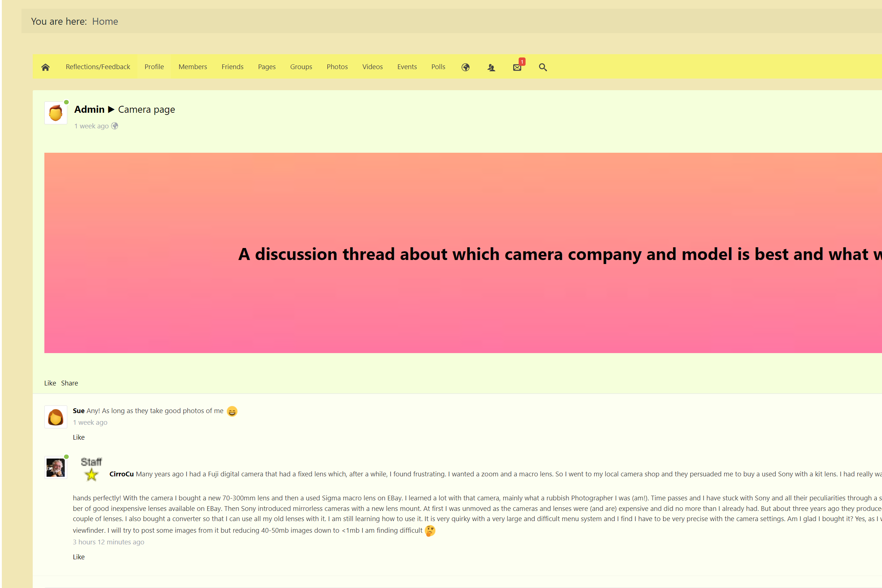
Task: Open messages envelope with unread badge
Action: pos(517,67)
